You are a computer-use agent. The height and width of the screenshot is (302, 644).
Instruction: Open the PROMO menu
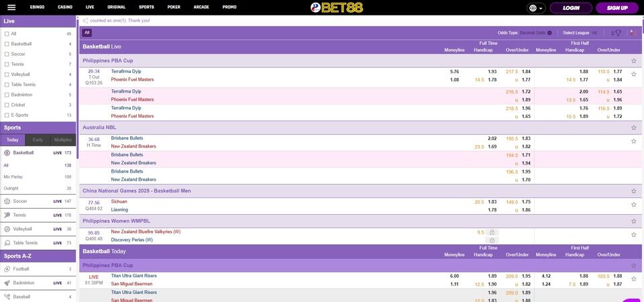pyautogui.click(x=229, y=7)
